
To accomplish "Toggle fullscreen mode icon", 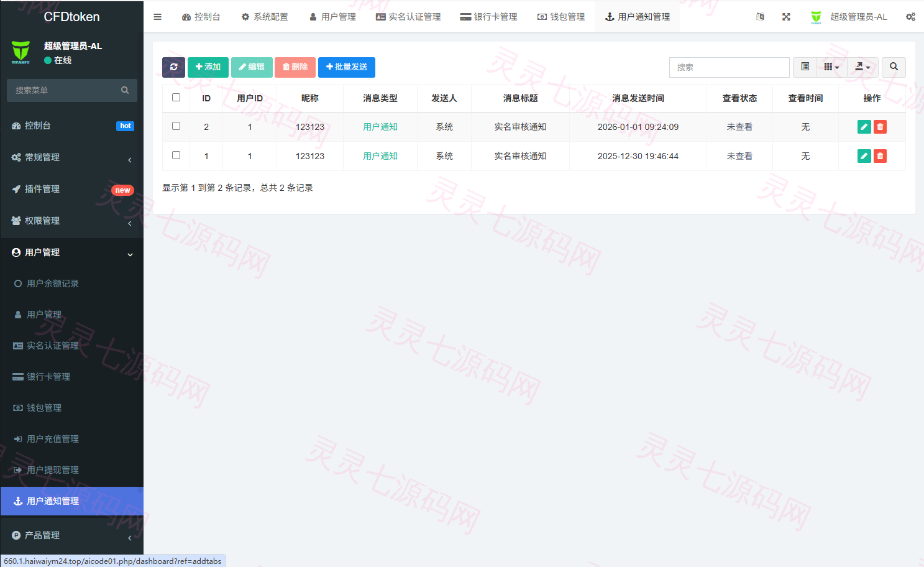I will pos(786,17).
